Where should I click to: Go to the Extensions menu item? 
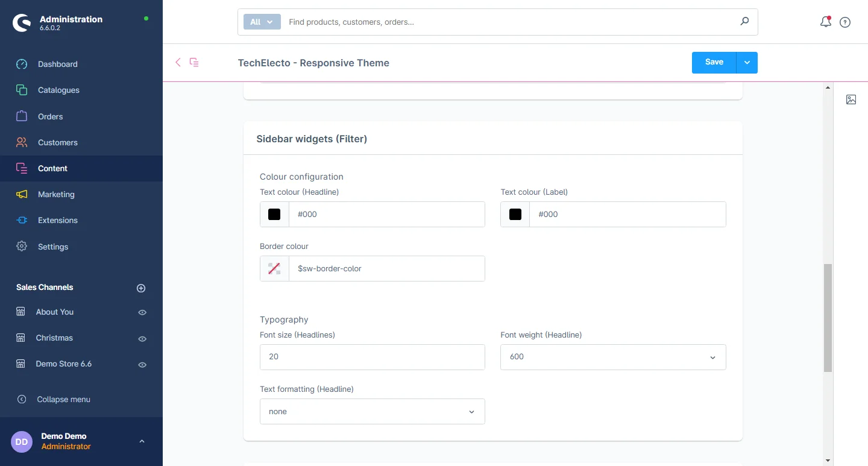click(57, 220)
